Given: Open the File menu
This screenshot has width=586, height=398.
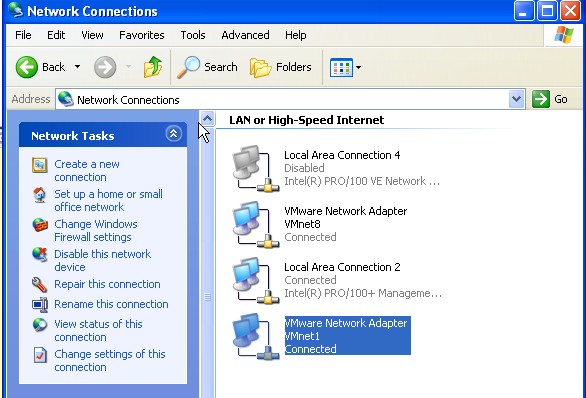Looking at the screenshot, I should tap(23, 35).
